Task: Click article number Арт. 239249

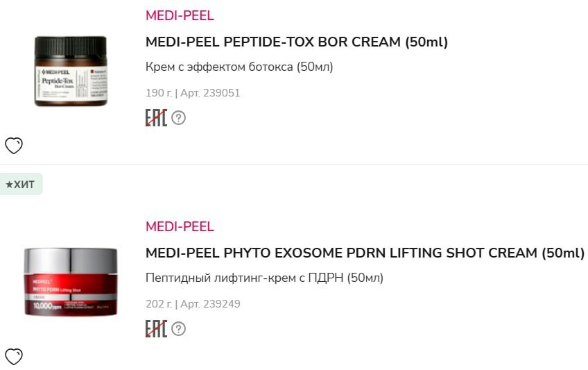Action: click(x=210, y=304)
